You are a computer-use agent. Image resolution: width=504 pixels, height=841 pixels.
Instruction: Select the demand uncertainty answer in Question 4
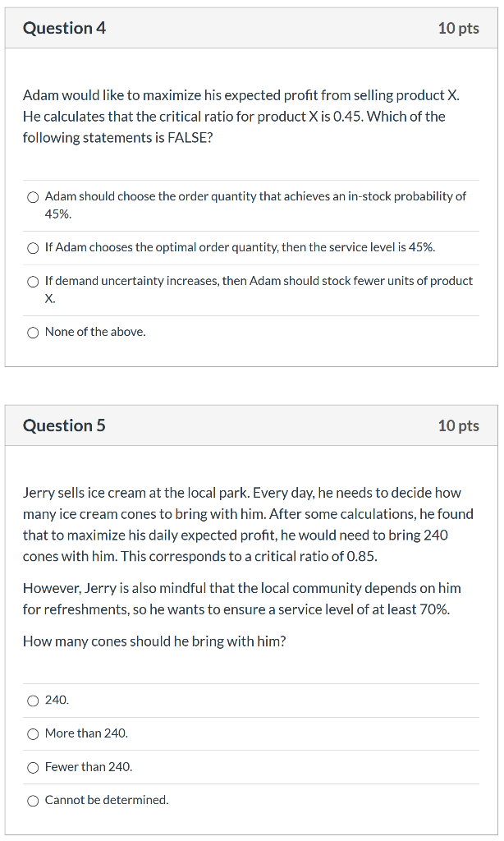coord(33,281)
